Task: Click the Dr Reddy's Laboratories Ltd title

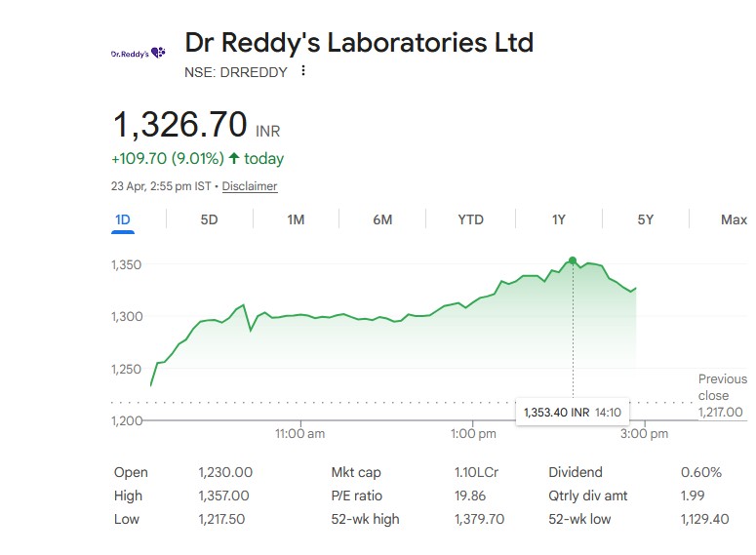Action: click(359, 43)
